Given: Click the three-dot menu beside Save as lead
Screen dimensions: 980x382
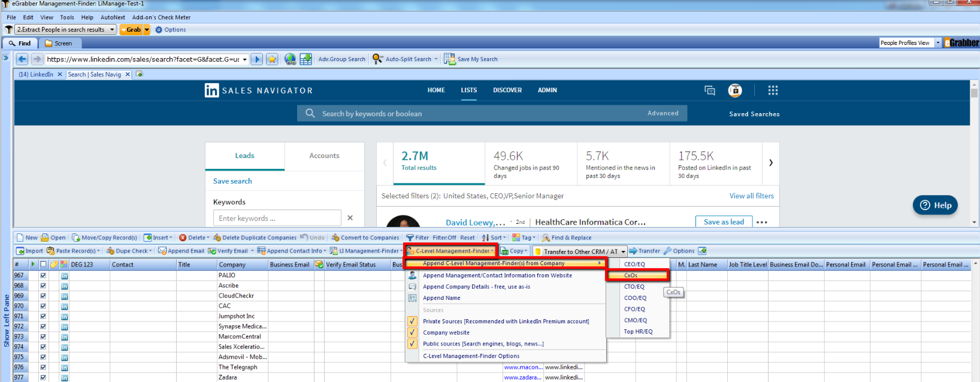Looking at the screenshot, I should pyautogui.click(x=762, y=222).
